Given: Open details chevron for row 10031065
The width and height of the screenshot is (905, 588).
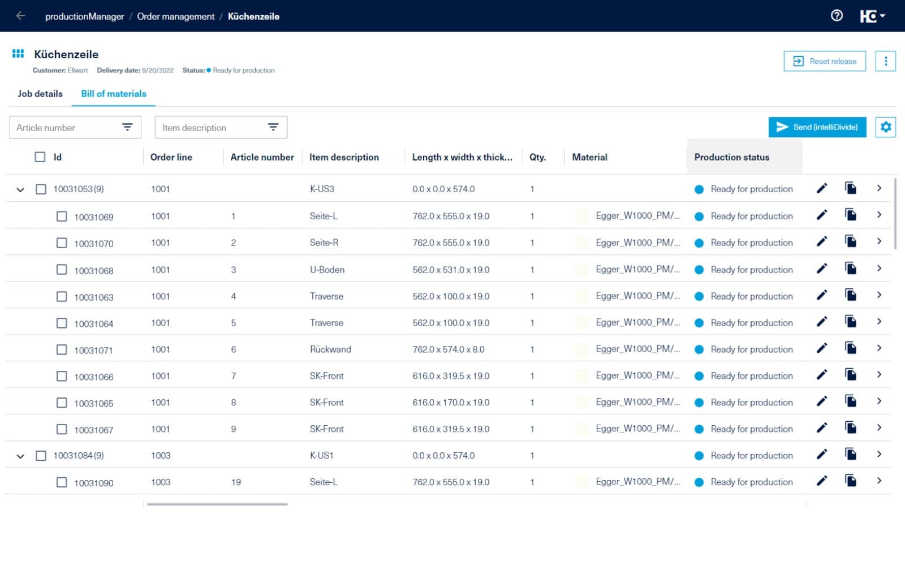Looking at the screenshot, I should 879,401.
